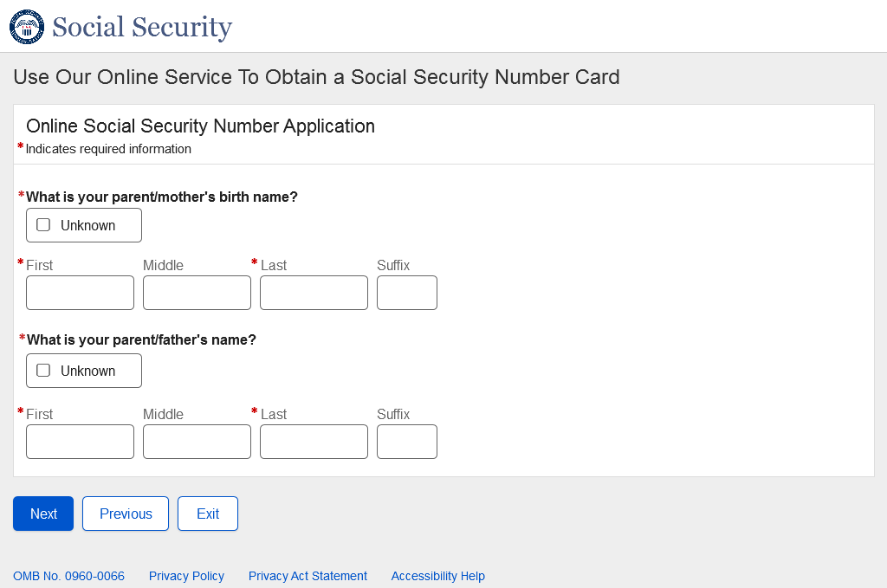
Task: Open the Privacy Act Statement link
Action: (308, 576)
